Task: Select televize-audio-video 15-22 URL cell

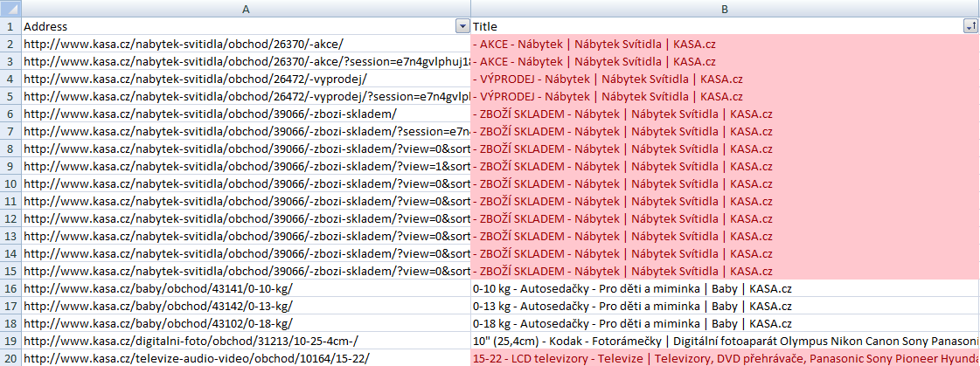Action: (247, 358)
